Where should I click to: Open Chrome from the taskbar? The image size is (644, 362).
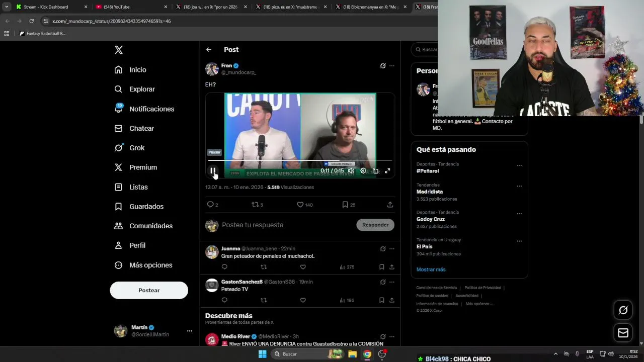coord(367,354)
